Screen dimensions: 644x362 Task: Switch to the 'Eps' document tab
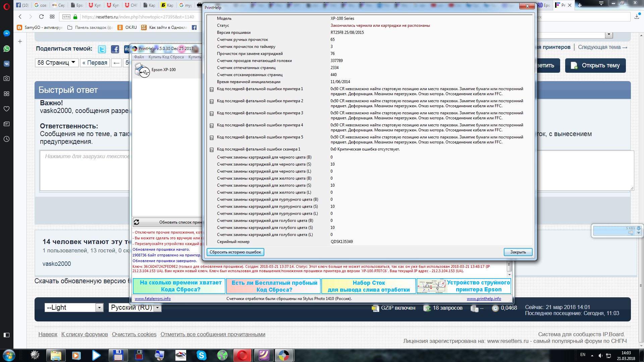point(77,5)
